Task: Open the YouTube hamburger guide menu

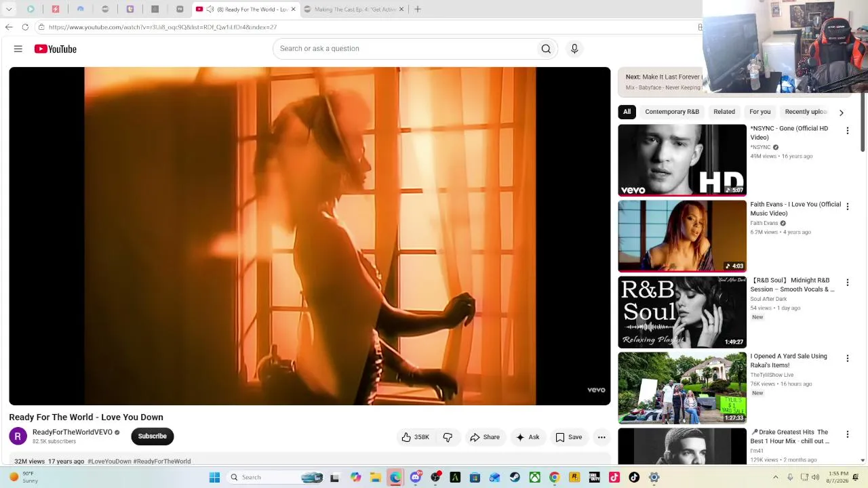Action: (x=18, y=49)
